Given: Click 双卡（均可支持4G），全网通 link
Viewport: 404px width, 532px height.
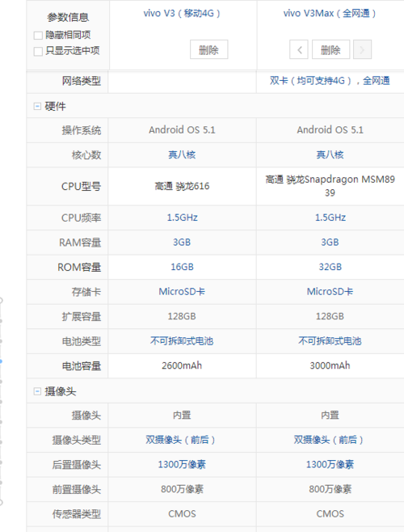Looking at the screenshot, I should point(330,81).
